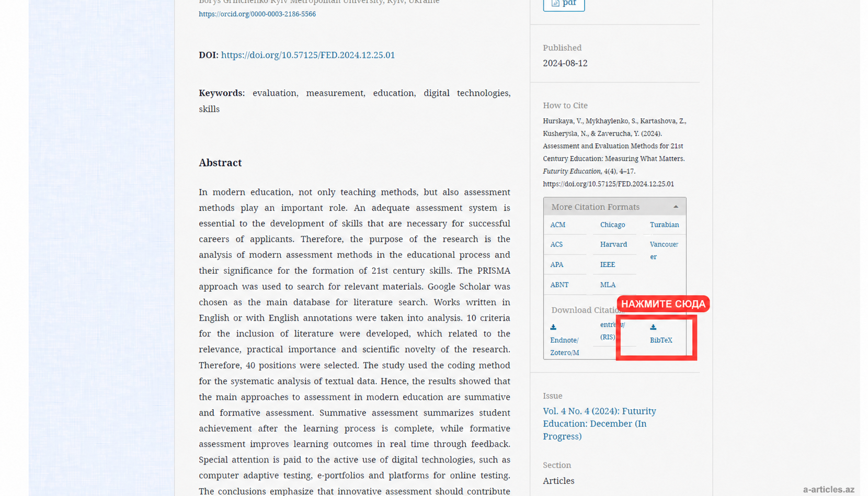
Task: Click the Articles section text
Action: tap(558, 481)
